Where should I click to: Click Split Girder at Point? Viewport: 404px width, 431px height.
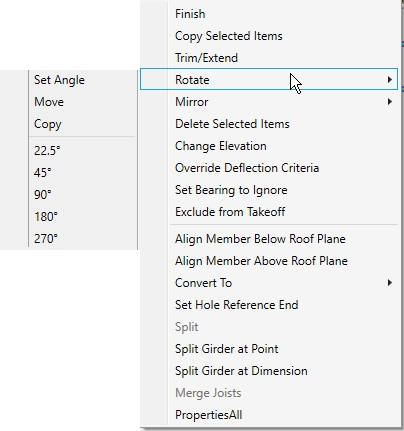click(227, 349)
